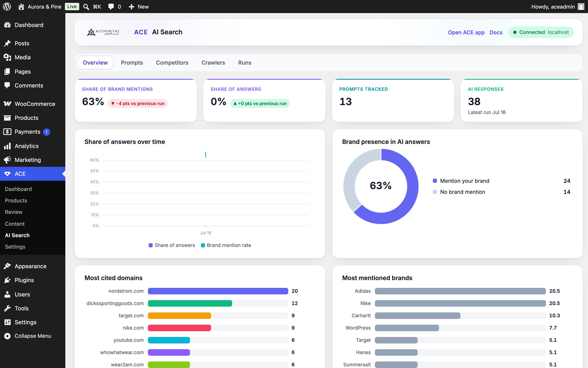Click the Docs link
Image resolution: width=588 pixels, height=368 pixels.
[496, 32]
